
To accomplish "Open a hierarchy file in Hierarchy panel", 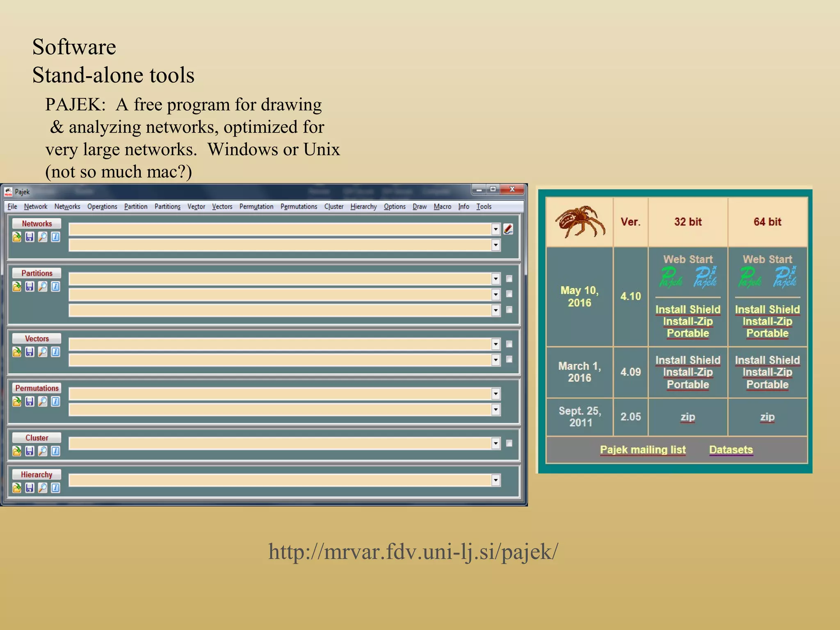I will (17, 487).
